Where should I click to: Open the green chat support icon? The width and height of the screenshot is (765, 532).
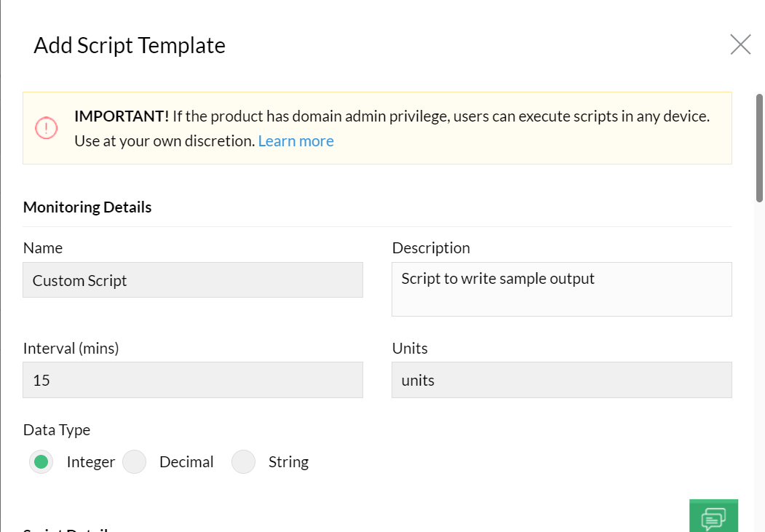713,517
